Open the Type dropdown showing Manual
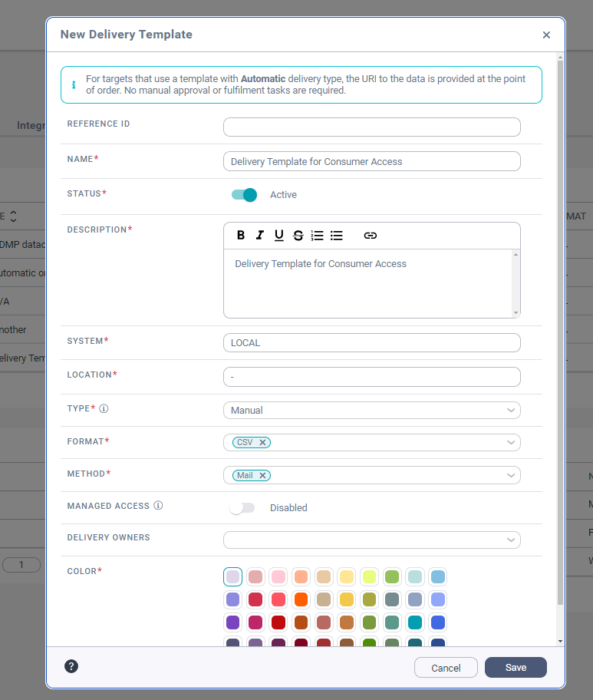The height and width of the screenshot is (700, 593). tap(372, 411)
